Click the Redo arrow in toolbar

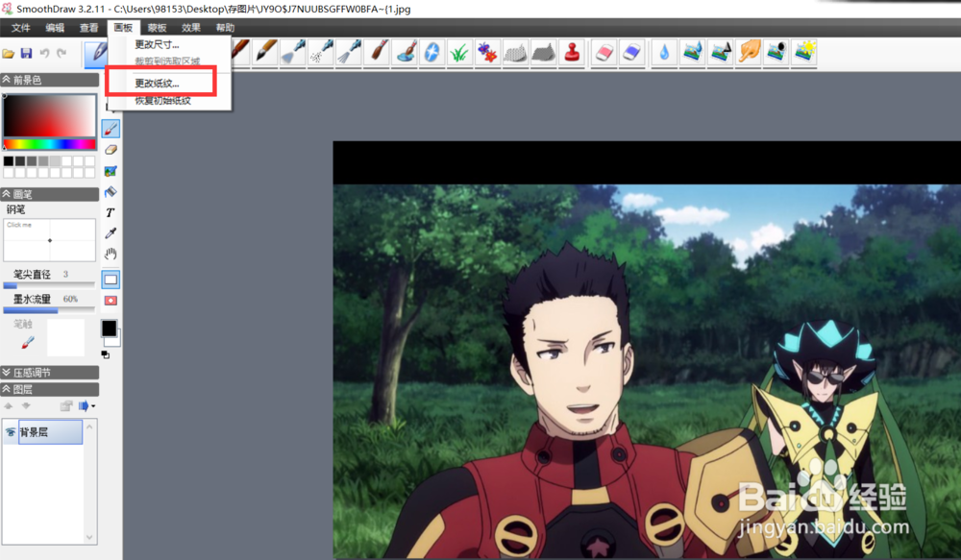[x=62, y=53]
